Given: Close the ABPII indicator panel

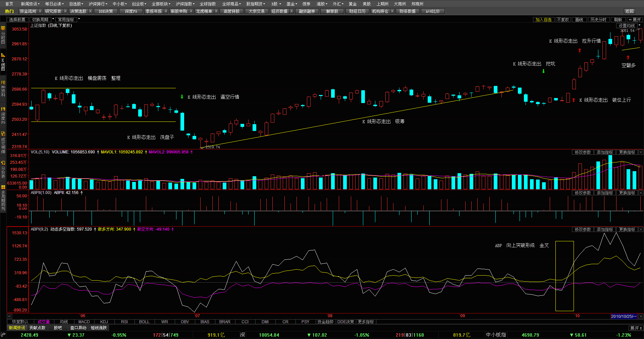Looking at the screenshot, I should click(641, 193).
